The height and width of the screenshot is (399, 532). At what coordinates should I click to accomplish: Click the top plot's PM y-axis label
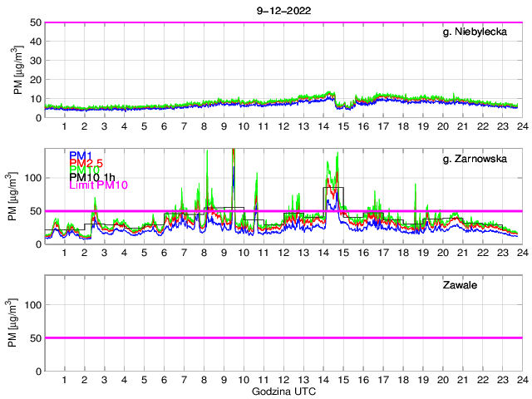pos(19,71)
